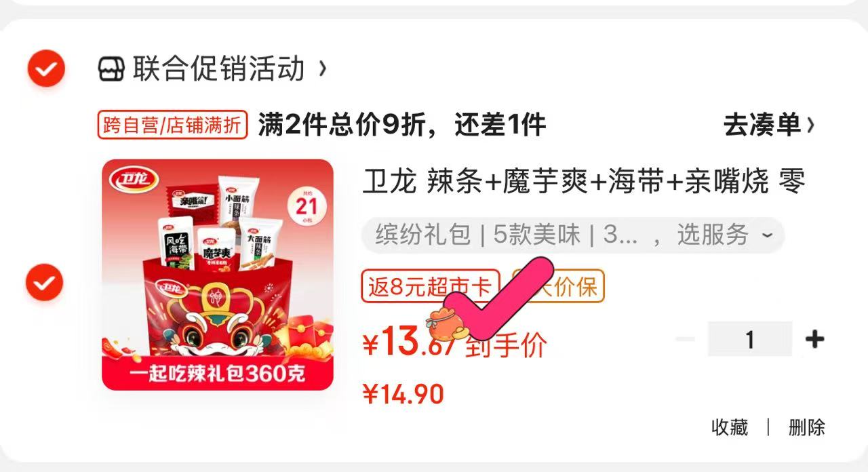Tap the store icon beside 联合促销活动

tap(111, 68)
